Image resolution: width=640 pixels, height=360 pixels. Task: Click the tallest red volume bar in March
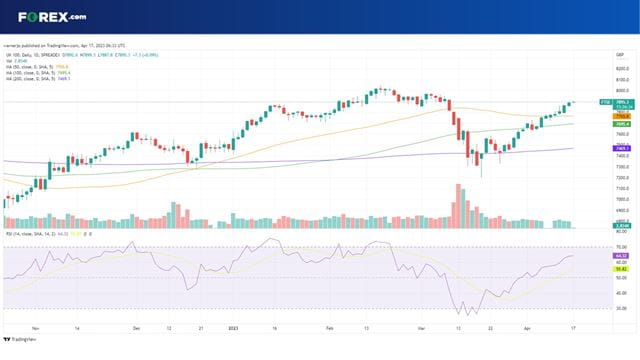tap(458, 206)
